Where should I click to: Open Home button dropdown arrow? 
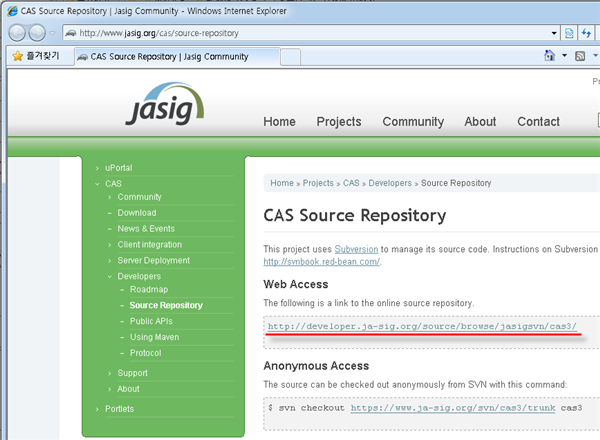(564, 56)
